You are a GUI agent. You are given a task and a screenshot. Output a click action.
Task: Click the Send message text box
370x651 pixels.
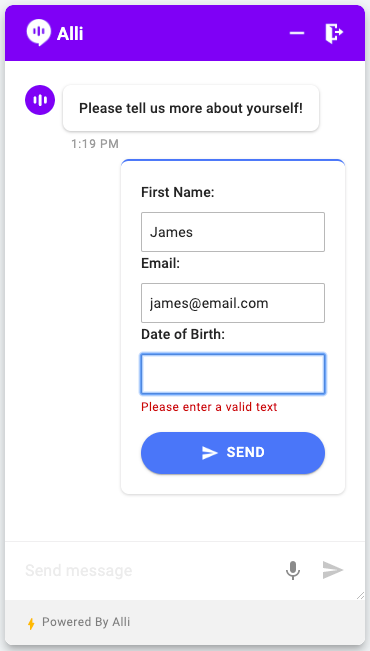(149, 570)
